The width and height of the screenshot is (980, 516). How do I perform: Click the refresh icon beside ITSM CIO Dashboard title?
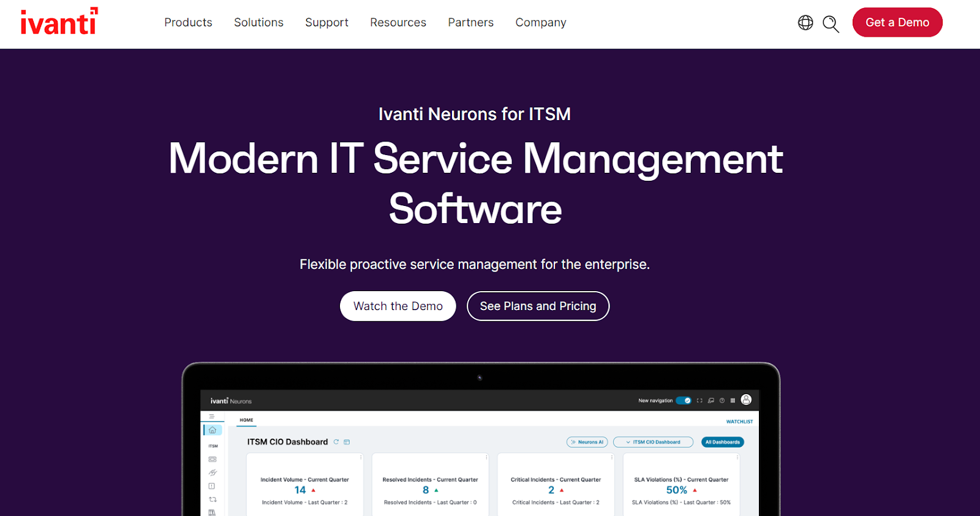[336, 442]
